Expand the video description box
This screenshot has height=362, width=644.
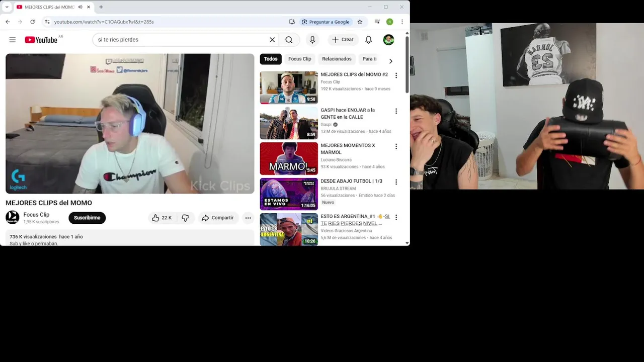point(130,238)
